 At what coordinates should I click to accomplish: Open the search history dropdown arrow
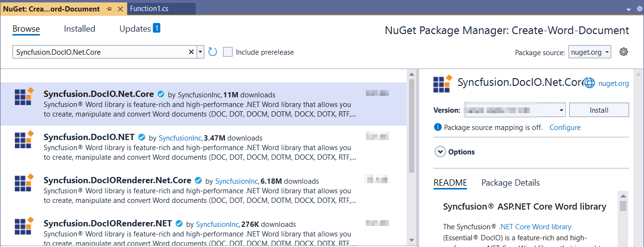click(200, 52)
